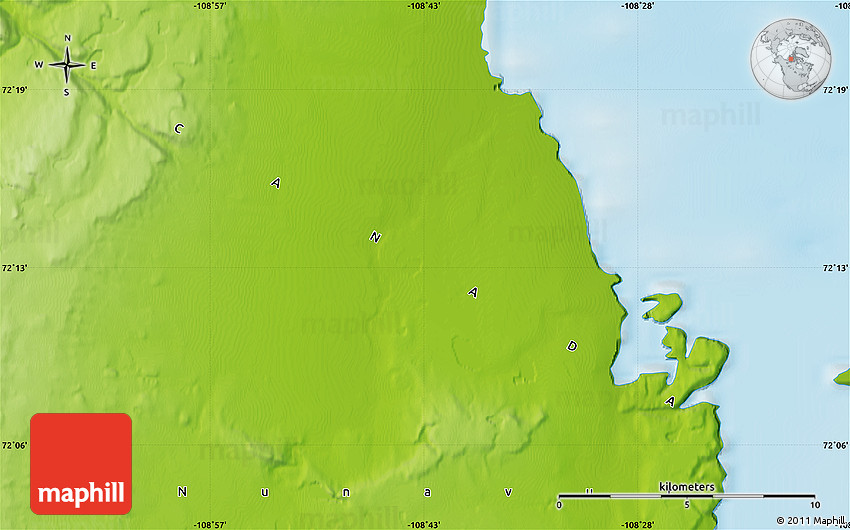
Task: Open the globe locator thumbnail
Action: tap(791, 61)
